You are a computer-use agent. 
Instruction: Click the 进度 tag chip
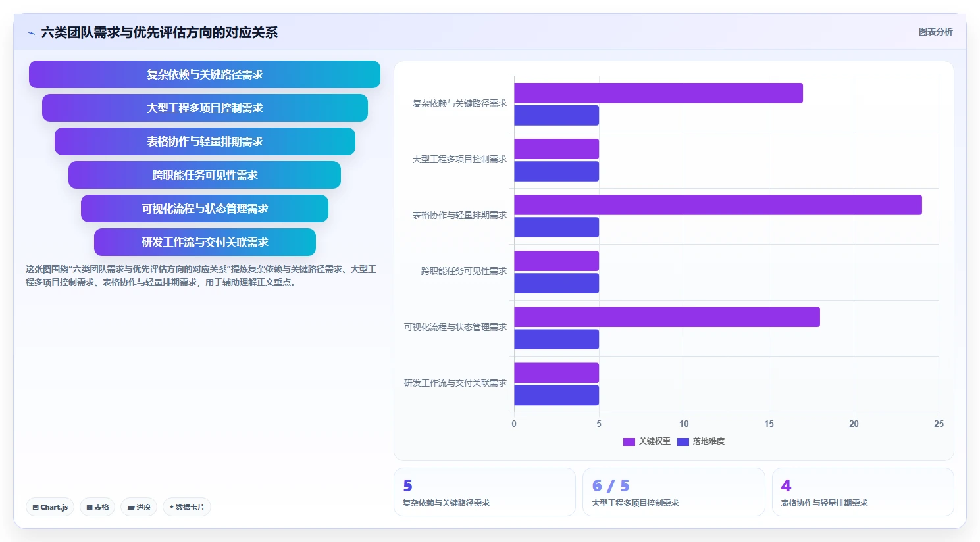[139, 507]
